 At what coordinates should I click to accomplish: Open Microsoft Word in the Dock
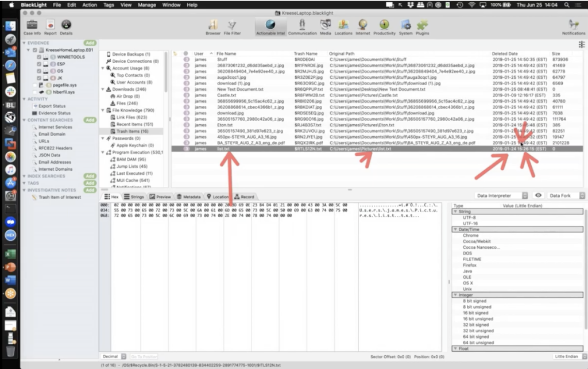tap(10, 280)
